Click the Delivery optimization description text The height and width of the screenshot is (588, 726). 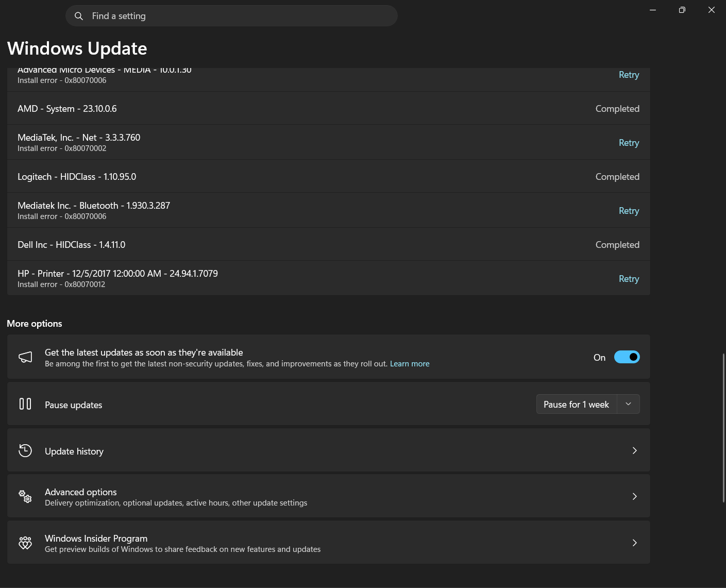(x=176, y=503)
